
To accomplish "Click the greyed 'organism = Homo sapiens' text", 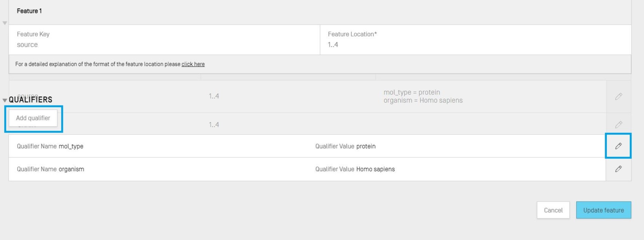I will coord(423,101).
